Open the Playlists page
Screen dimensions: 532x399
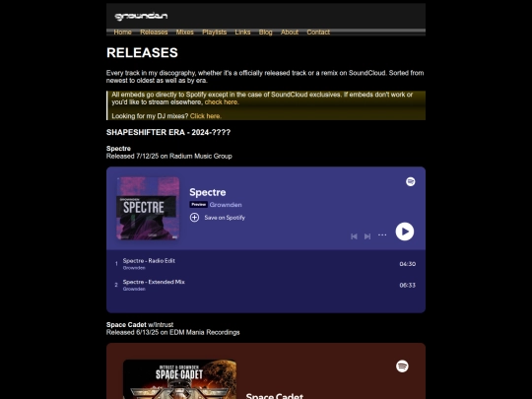pos(214,33)
